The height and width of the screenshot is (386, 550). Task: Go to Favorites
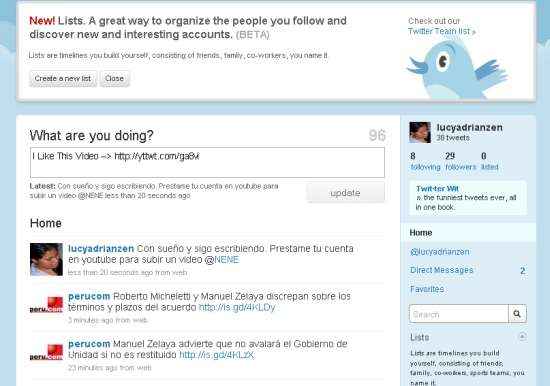[x=427, y=289]
